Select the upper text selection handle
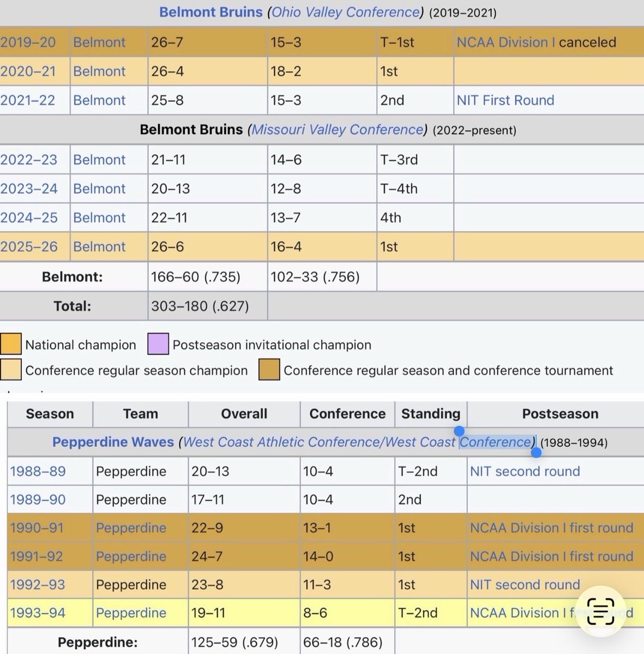This screenshot has width=644, height=654. [459, 431]
